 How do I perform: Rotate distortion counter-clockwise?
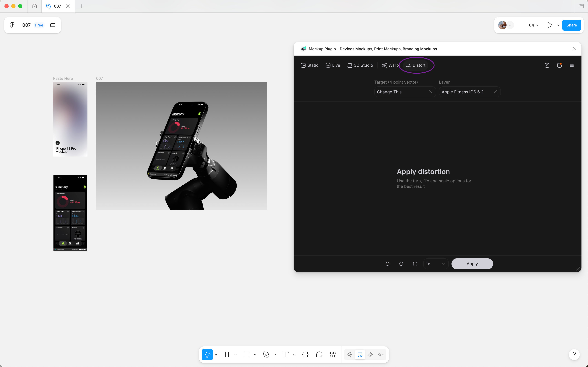tap(387, 264)
